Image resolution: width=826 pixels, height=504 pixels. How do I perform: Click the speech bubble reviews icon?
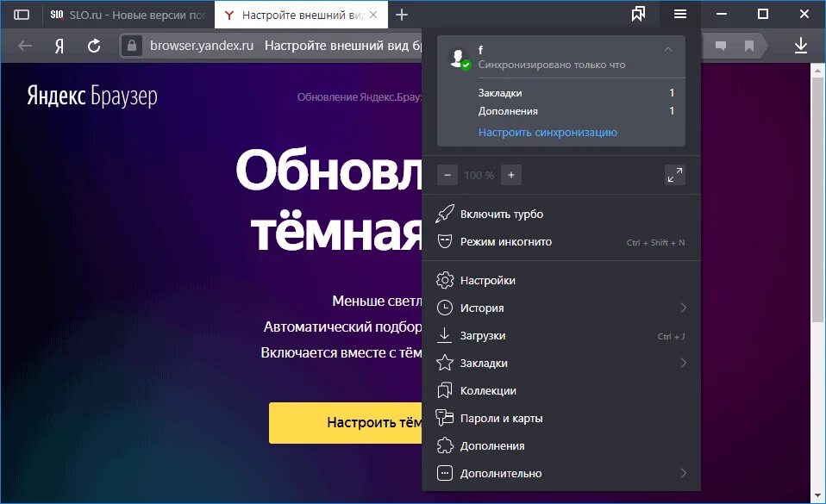pyautogui.click(x=721, y=46)
